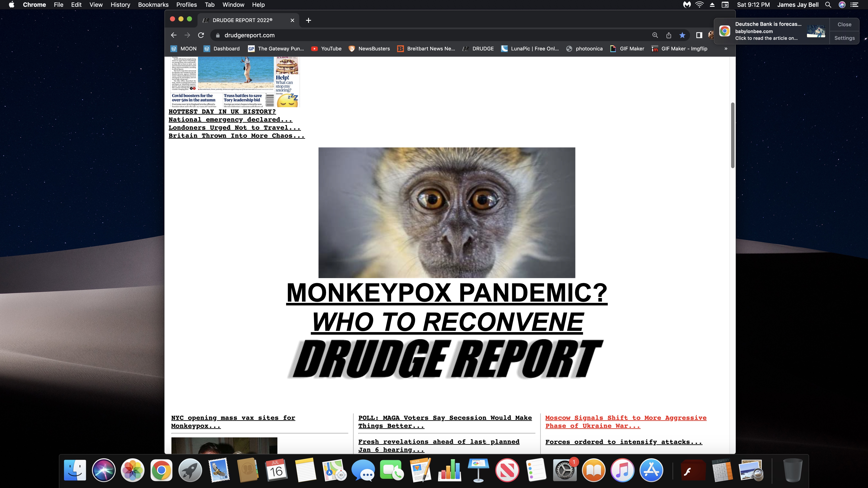
Task: Open Trash from the Dock
Action: pos(793,470)
